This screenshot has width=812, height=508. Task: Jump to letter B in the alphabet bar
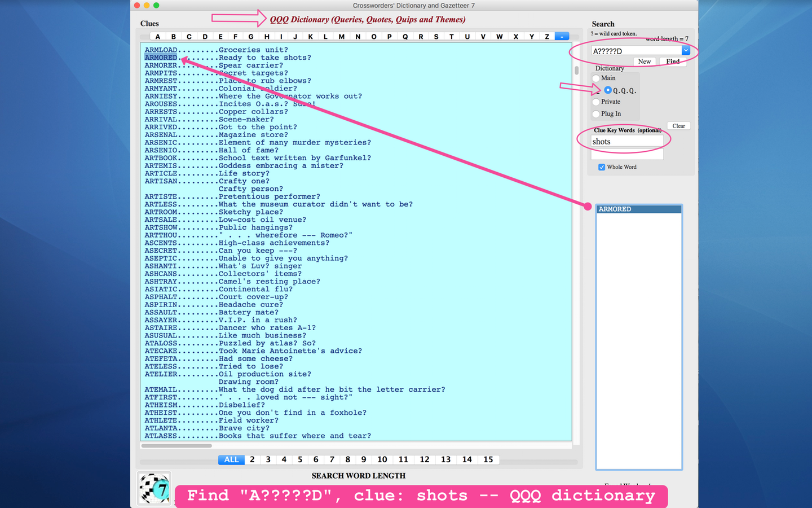coord(174,37)
